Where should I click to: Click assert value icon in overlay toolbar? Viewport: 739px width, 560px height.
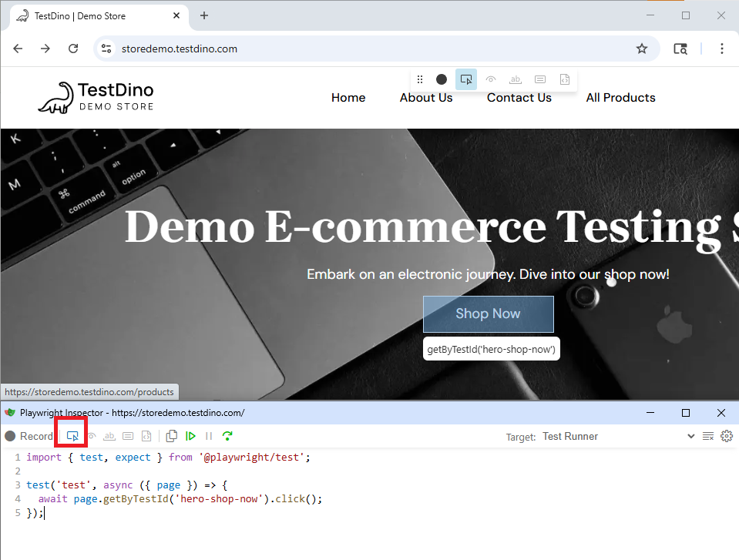(540, 79)
